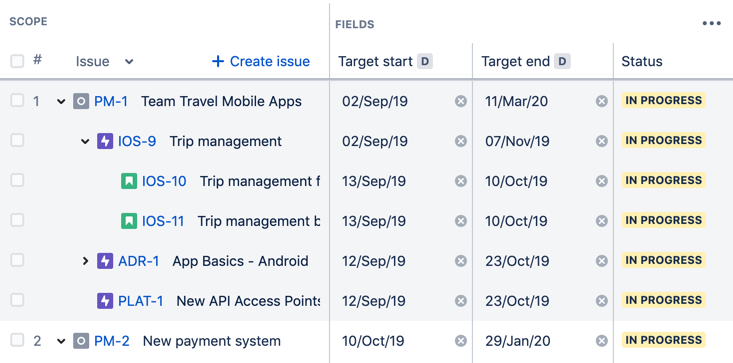Click the Status column header
The image size is (733, 363).
642,62
